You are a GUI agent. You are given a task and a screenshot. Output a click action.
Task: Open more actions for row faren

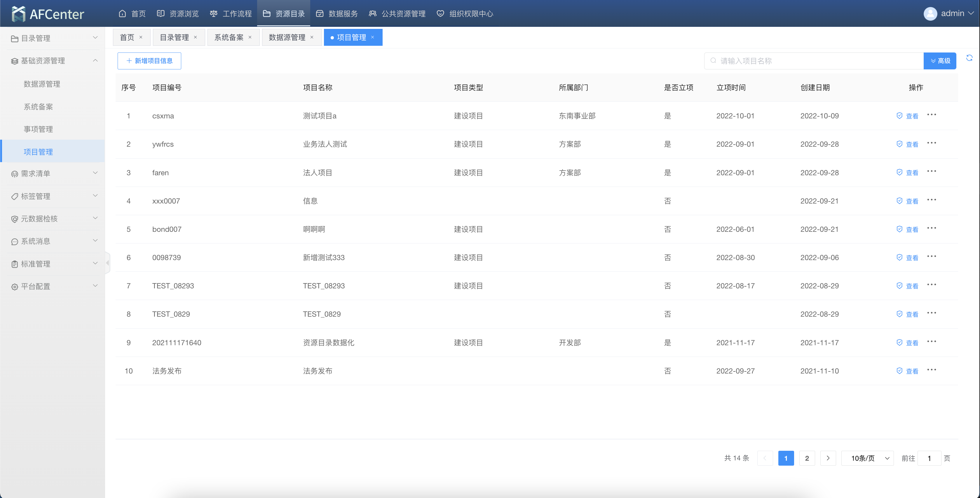(932, 171)
